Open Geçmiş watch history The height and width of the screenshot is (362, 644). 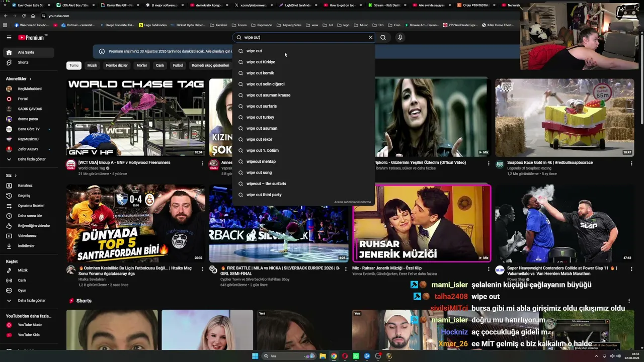(28, 196)
